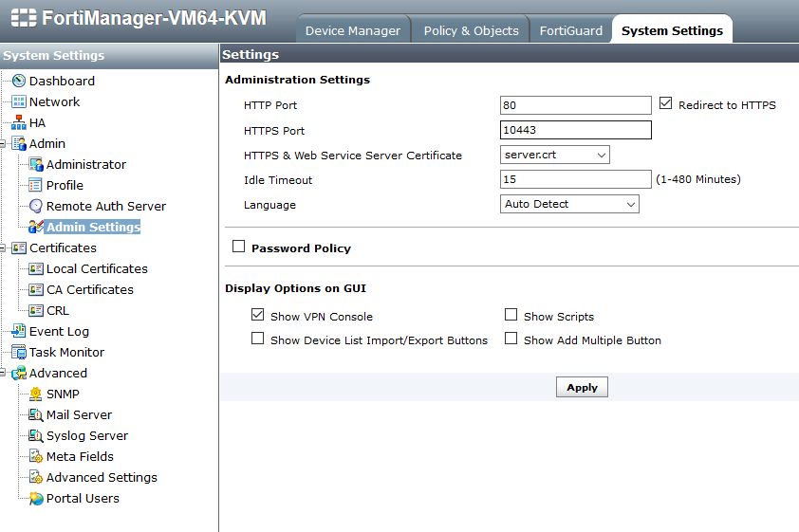This screenshot has height=532, width=799.
Task: Click the Dashboard icon in sidebar
Action: [19, 82]
